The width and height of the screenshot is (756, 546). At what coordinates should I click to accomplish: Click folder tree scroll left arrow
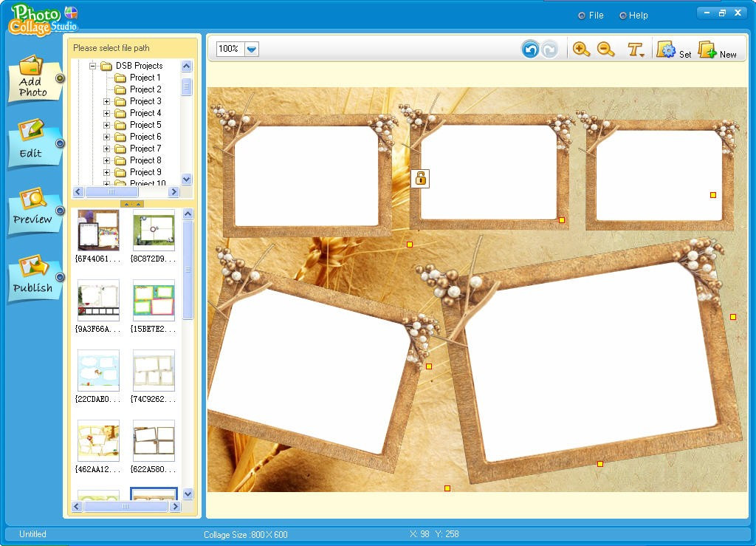78,192
